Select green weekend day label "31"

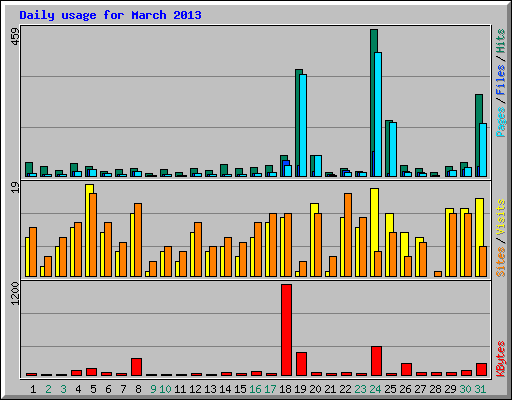pos(480,389)
